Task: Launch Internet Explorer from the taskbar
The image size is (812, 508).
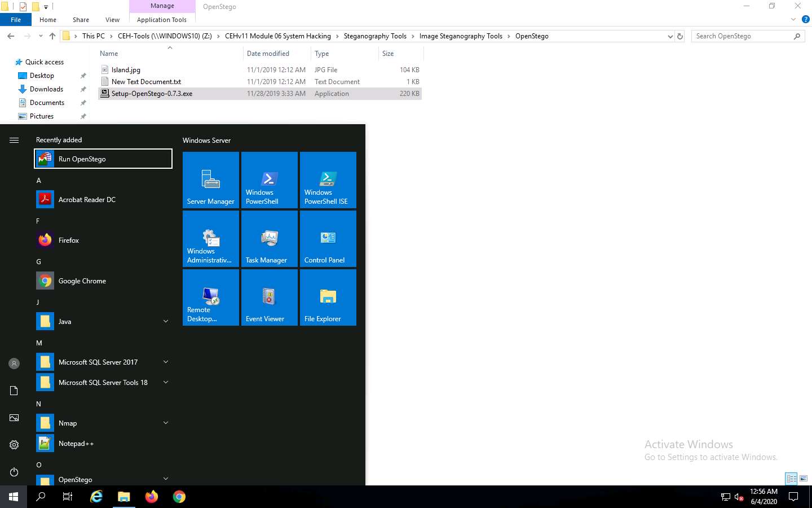Action: pyautogui.click(x=96, y=497)
